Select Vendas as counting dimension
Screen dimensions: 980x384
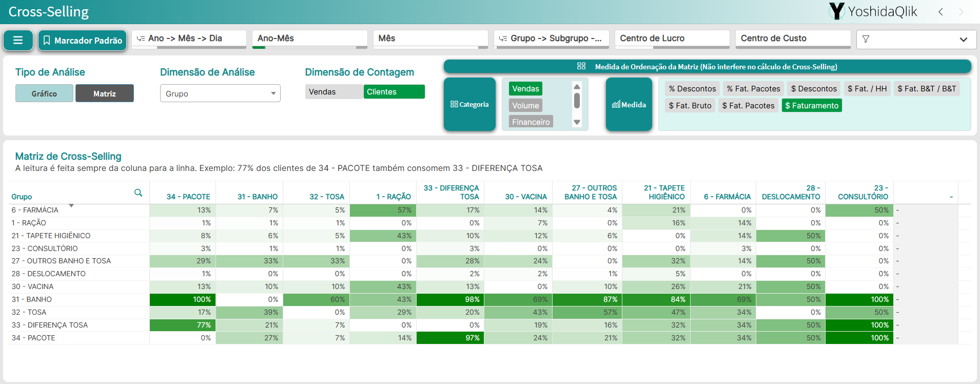tap(334, 92)
